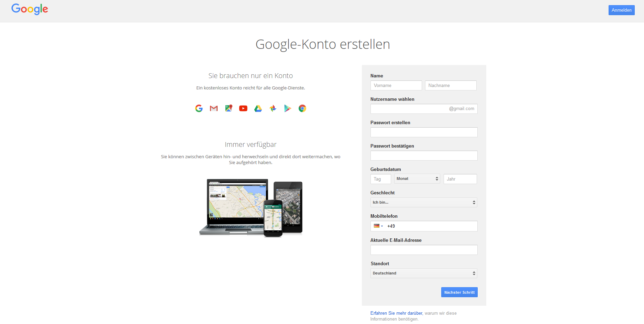Click the German flag country selector
644x324 pixels.
pyautogui.click(x=378, y=226)
